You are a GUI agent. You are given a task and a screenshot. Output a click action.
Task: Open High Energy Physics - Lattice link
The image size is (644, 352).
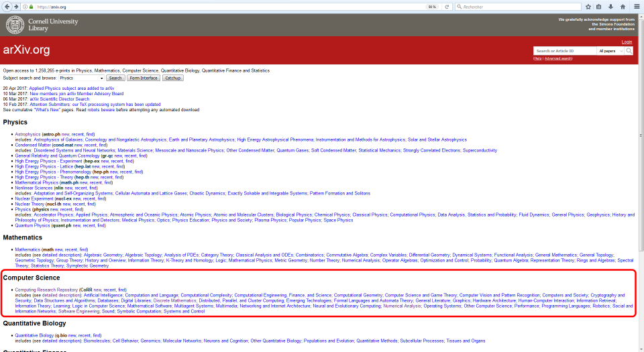(44, 166)
